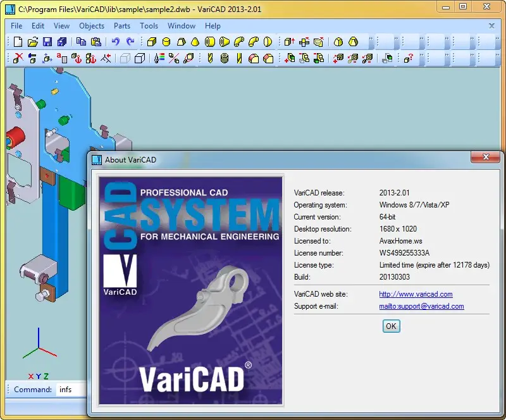Click OK in the About VariCAD dialog
This screenshot has width=506, height=420.
click(x=391, y=326)
